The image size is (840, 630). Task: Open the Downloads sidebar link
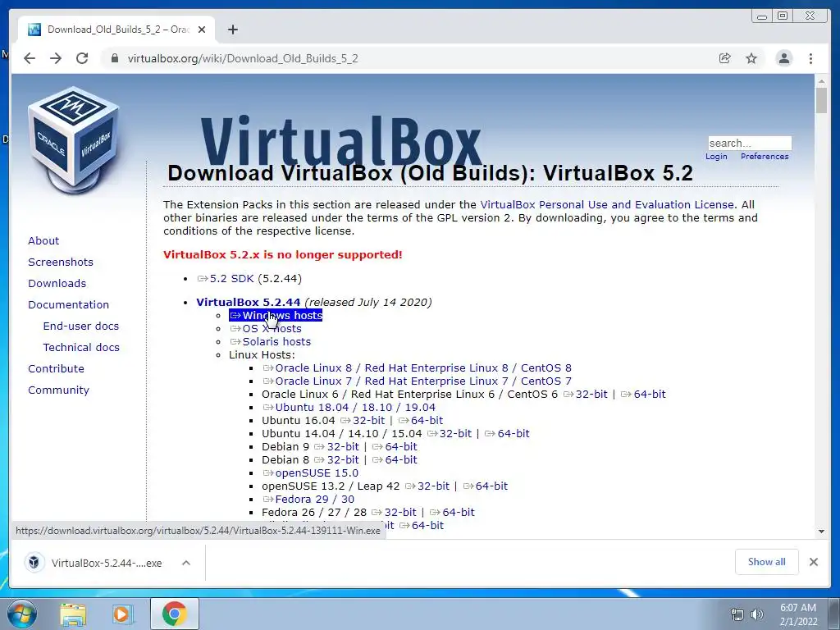57,283
